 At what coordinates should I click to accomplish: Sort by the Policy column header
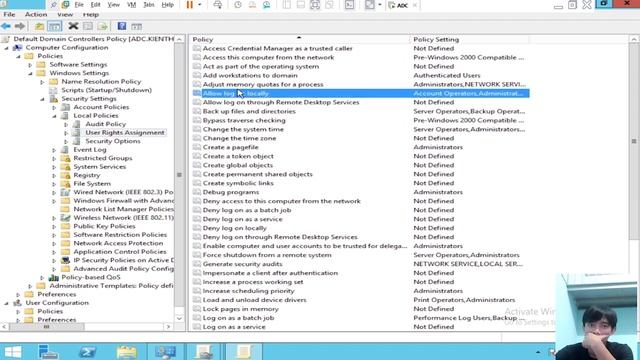click(x=300, y=40)
